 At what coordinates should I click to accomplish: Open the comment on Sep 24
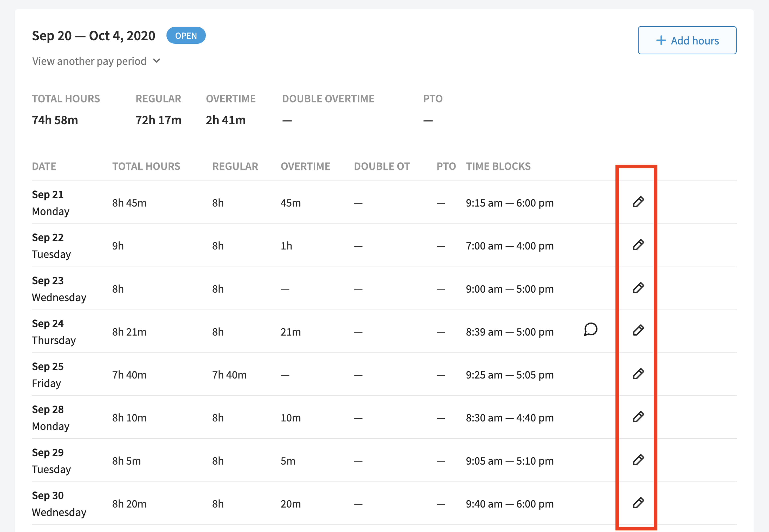590,329
